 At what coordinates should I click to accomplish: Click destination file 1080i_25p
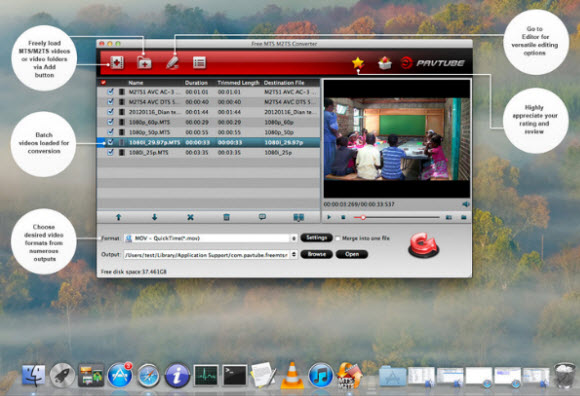[278, 152]
